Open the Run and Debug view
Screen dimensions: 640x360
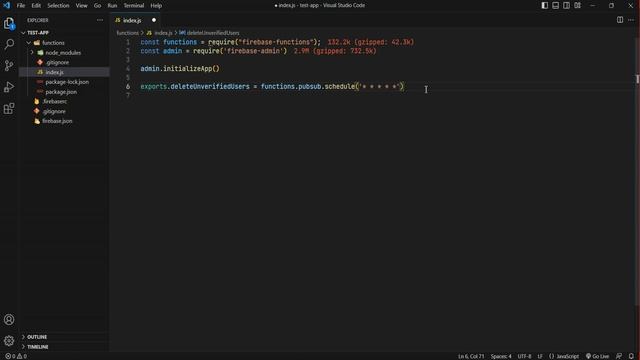click(x=9, y=87)
